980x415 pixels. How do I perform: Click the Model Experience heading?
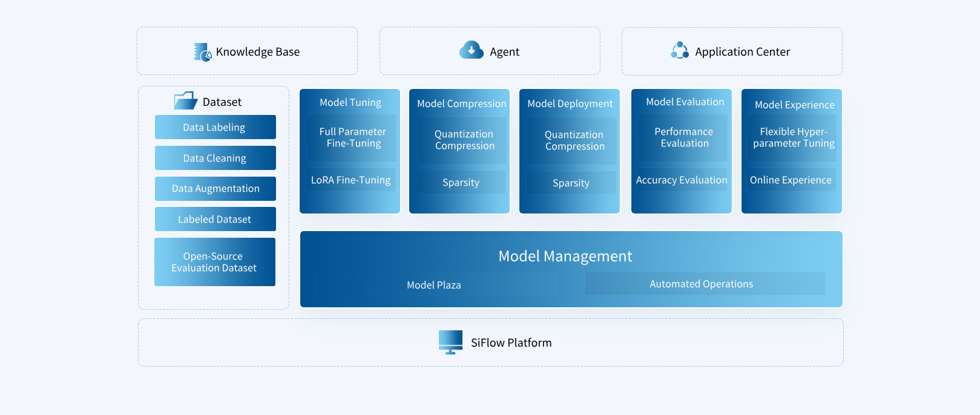pos(795,105)
